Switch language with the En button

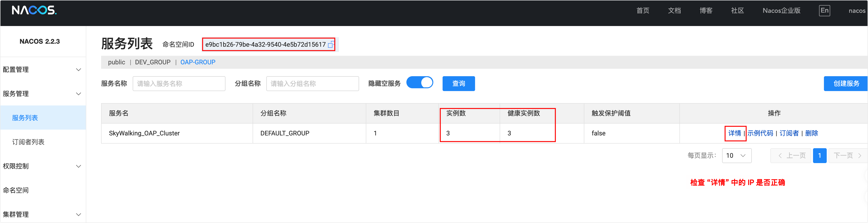(824, 10)
